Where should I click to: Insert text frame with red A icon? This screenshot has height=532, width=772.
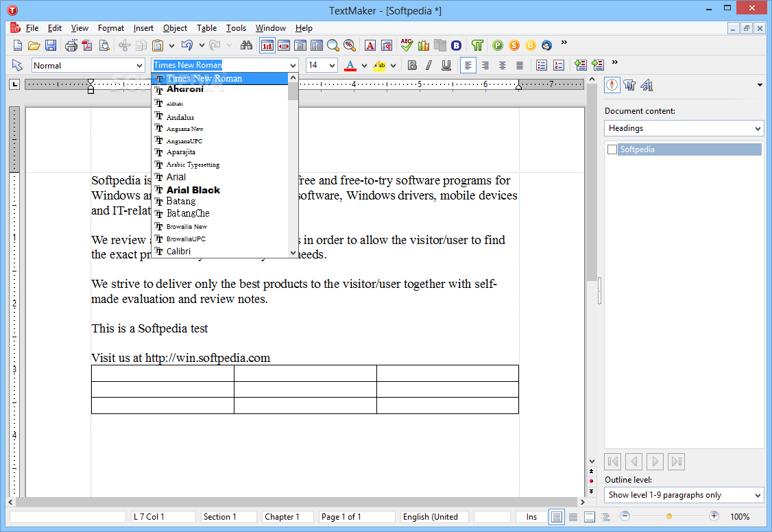coord(370,46)
